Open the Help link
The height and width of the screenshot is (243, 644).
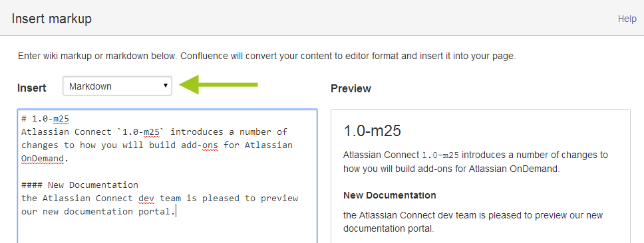(x=627, y=19)
